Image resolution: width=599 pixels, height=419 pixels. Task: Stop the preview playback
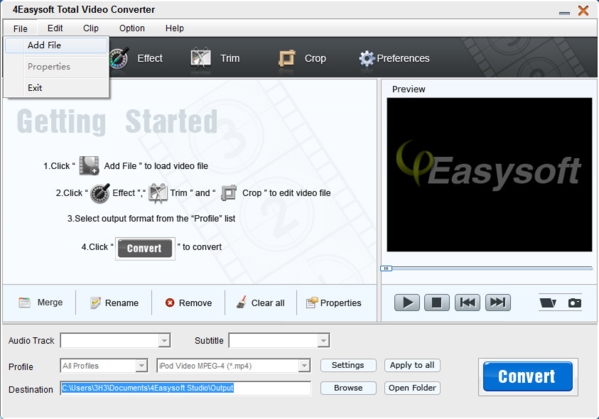(x=437, y=303)
